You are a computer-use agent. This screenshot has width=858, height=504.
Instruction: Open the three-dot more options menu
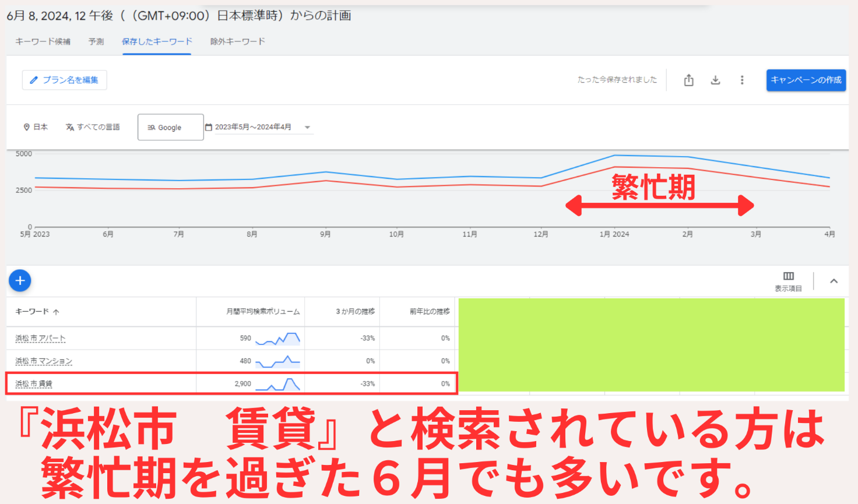(x=742, y=80)
